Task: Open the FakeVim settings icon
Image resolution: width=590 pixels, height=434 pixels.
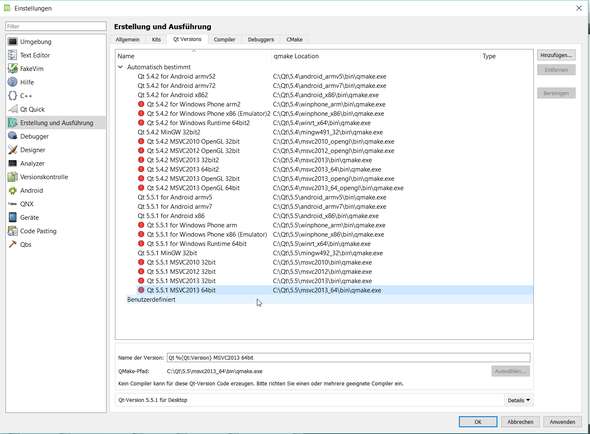Action: coord(12,69)
